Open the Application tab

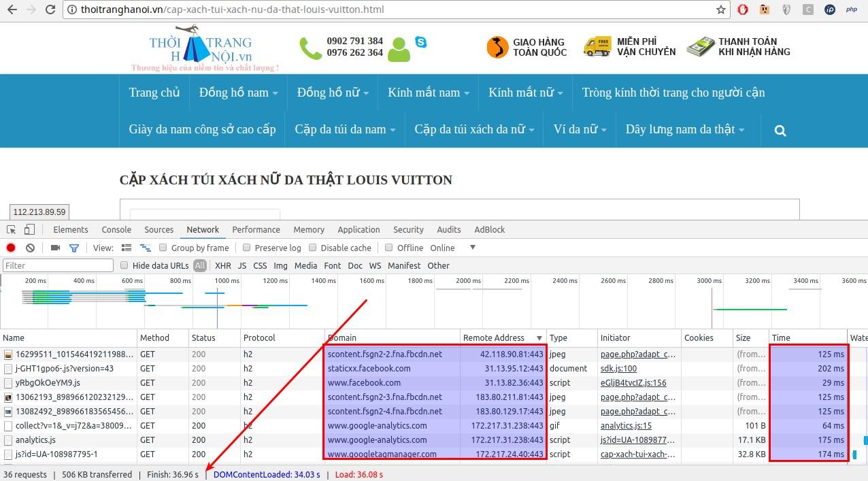[358, 230]
